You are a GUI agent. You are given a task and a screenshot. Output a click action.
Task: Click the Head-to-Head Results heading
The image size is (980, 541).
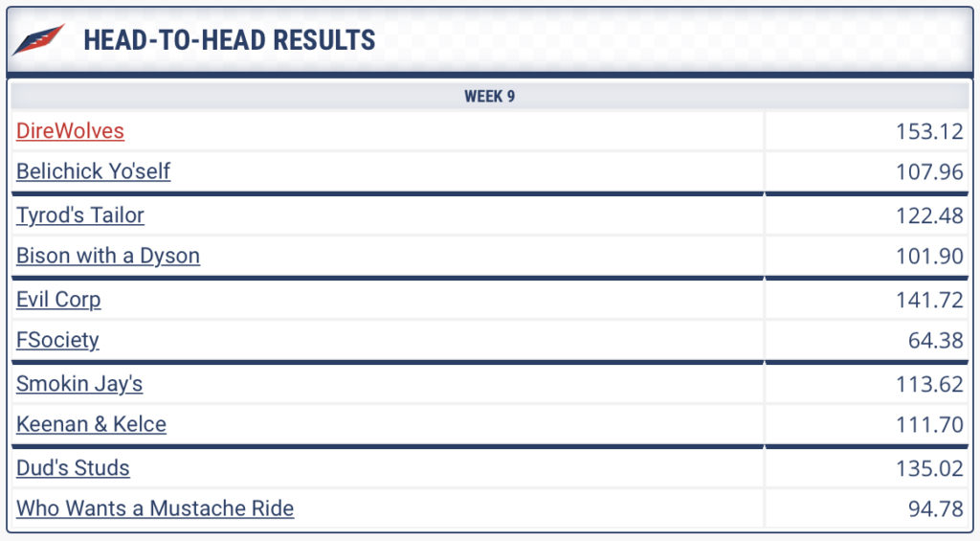230,40
